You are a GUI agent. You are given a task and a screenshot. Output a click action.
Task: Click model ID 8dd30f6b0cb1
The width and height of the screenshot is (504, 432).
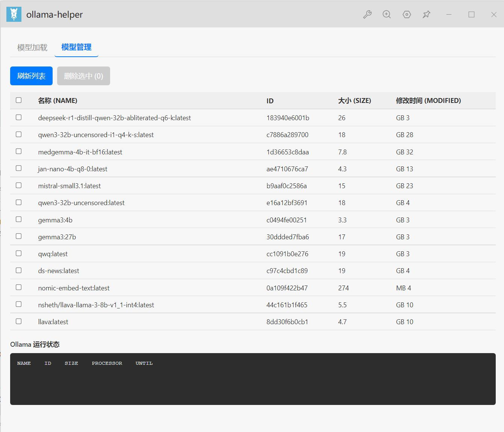(287, 322)
